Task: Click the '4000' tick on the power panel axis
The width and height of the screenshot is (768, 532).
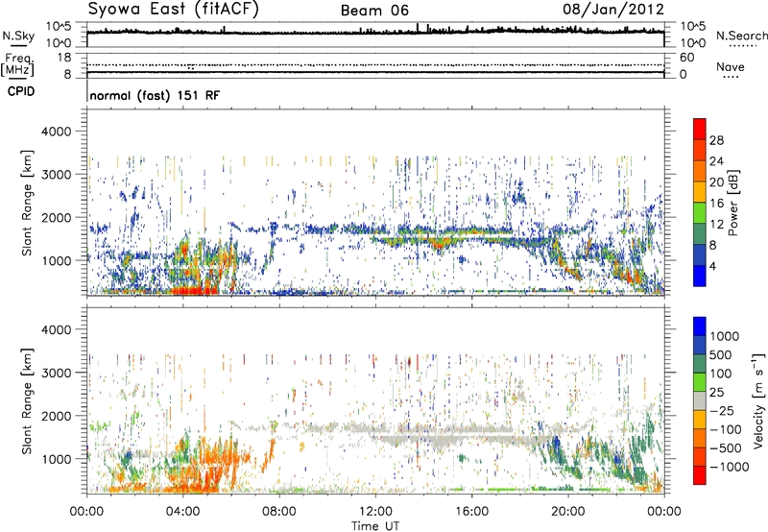Action: [57, 132]
